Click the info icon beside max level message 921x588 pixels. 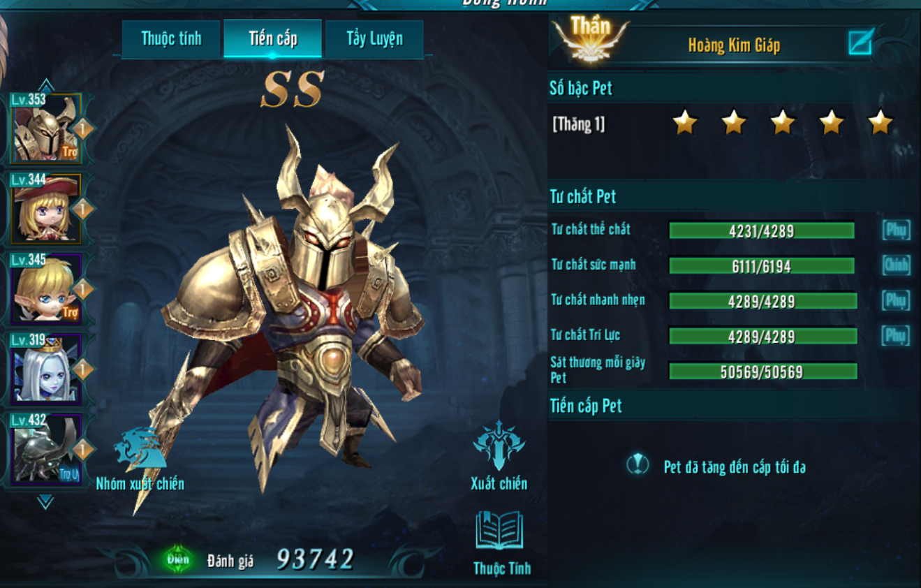coord(638,464)
